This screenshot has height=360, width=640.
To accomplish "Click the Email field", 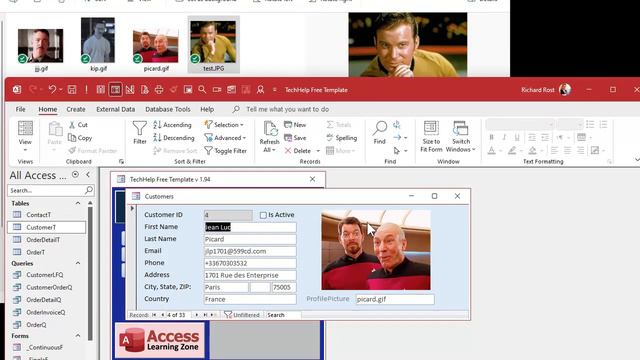I will 250,251.
